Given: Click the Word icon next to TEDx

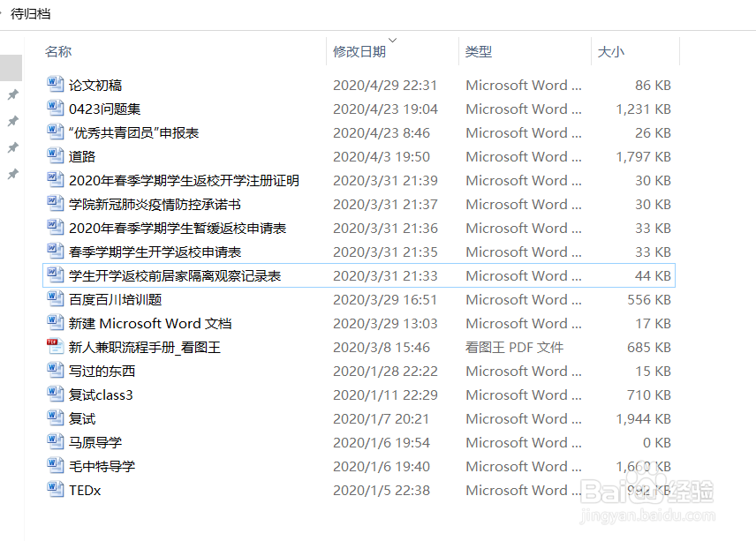Looking at the screenshot, I should point(55,490).
